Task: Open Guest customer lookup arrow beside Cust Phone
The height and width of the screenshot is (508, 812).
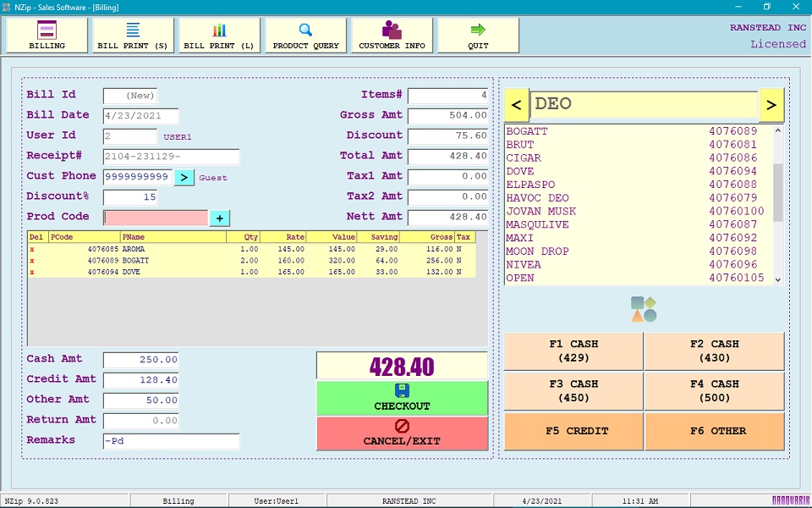Action: [x=184, y=177]
